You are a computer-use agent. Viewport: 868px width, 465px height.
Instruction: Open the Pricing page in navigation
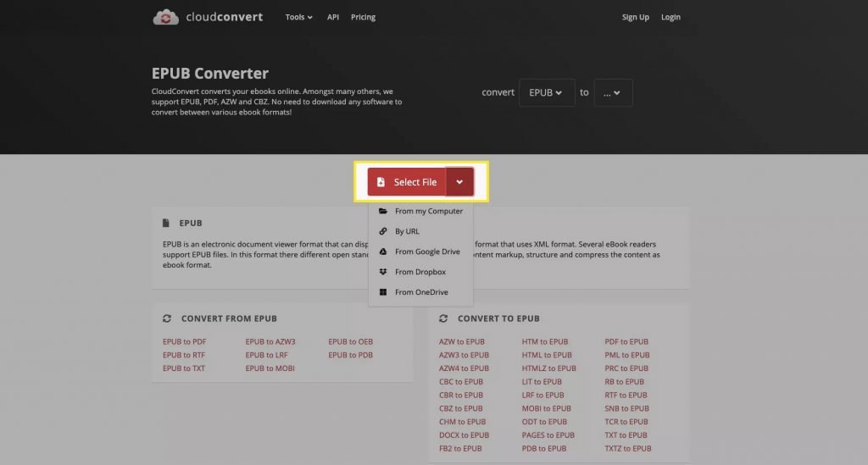363,17
